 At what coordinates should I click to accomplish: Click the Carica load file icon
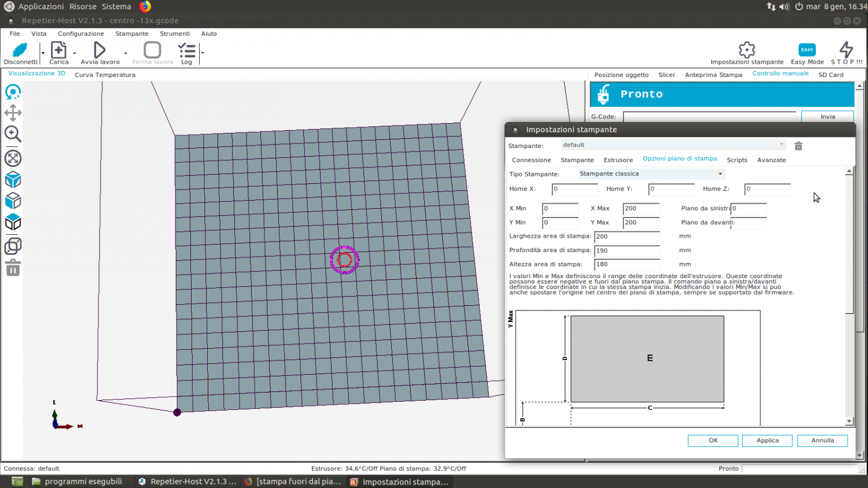[x=58, y=50]
